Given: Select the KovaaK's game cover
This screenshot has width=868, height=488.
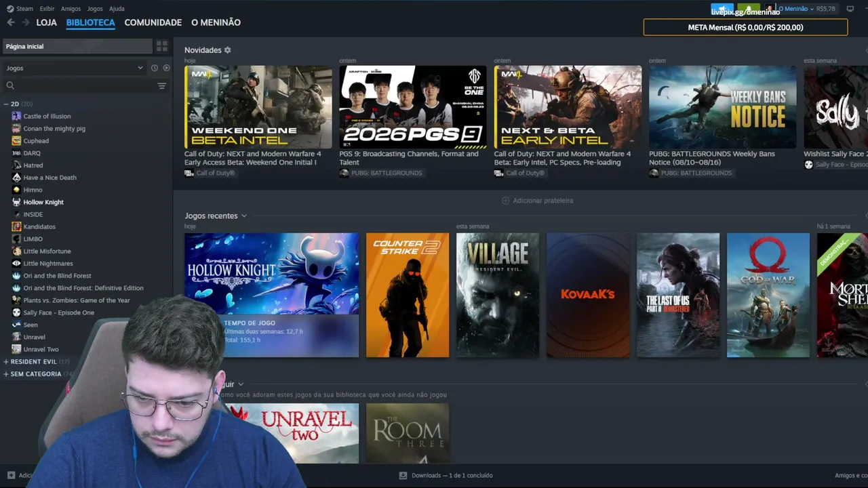Looking at the screenshot, I should pyautogui.click(x=588, y=295).
